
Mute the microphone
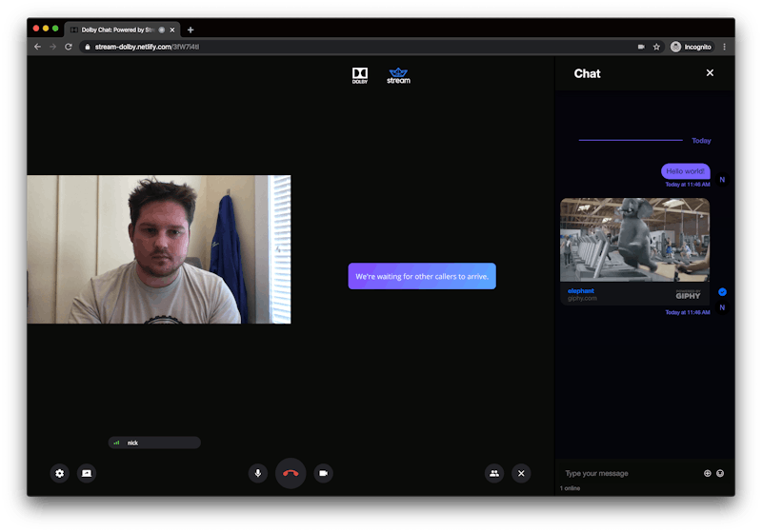(x=257, y=473)
